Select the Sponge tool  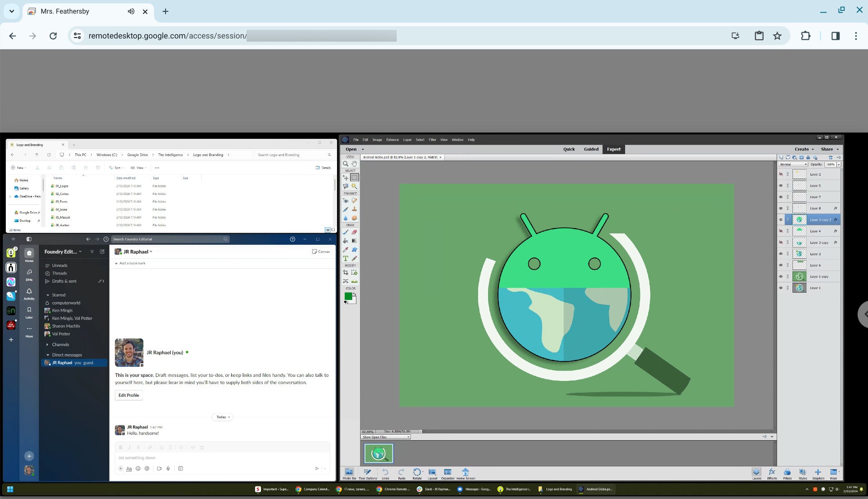tap(354, 218)
